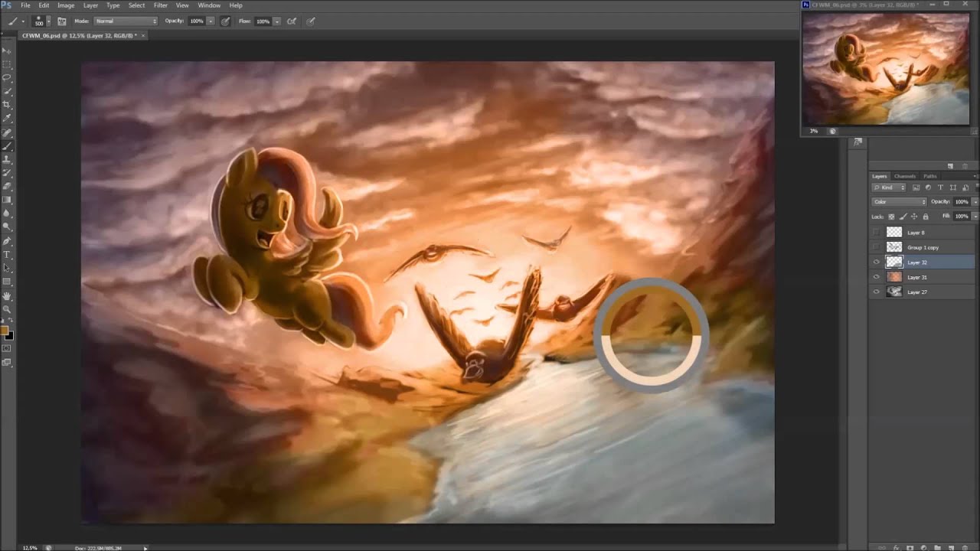Screen dimensions: 980x551
Task: Select the Type tool in toolbar
Action: click(7, 254)
